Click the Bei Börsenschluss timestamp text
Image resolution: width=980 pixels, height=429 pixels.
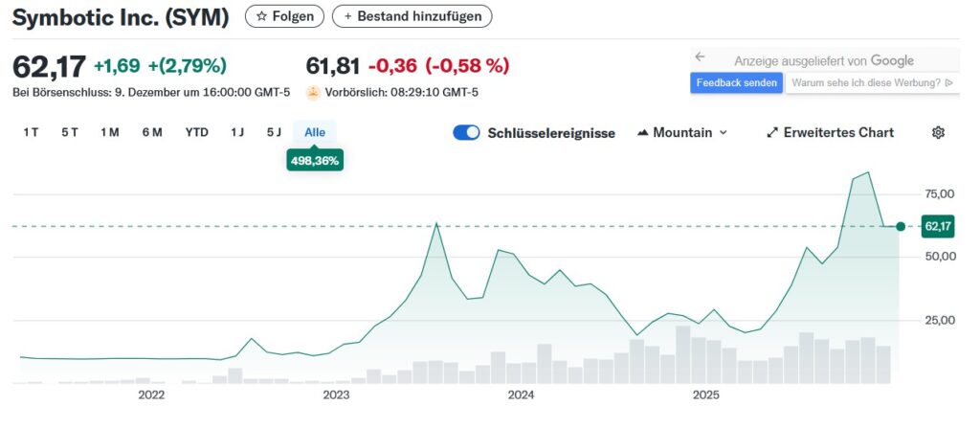[x=151, y=93]
